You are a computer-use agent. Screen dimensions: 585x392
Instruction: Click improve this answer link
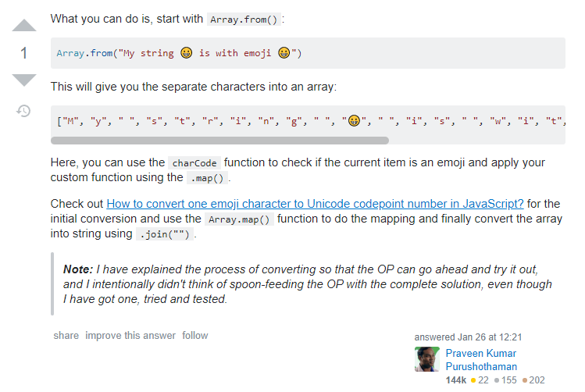(x=130, y=336)
